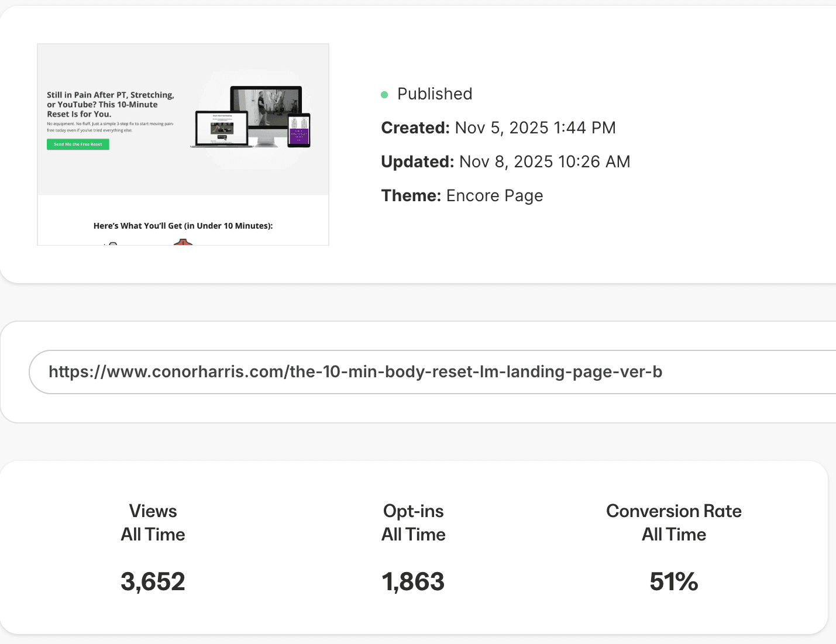Click the device mockup image in preview
This screenshot has height=644, width=836.
(x=250, y=117)
